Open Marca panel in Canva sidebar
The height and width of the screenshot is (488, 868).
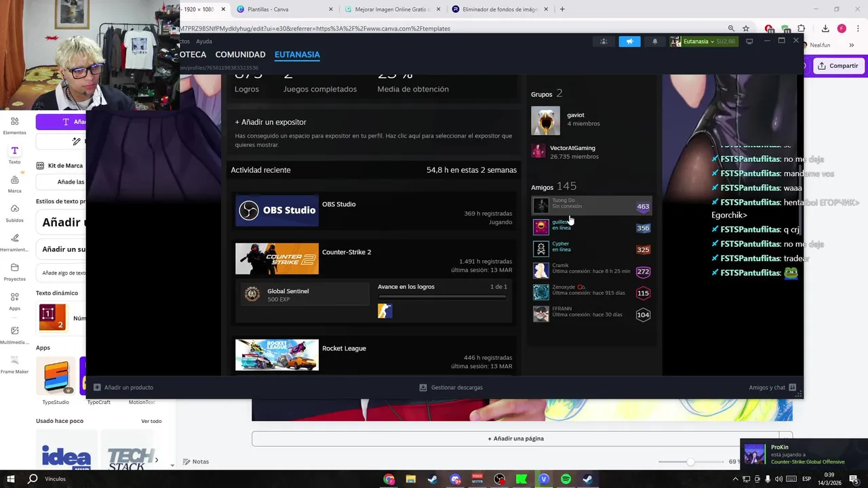(14, 184)
